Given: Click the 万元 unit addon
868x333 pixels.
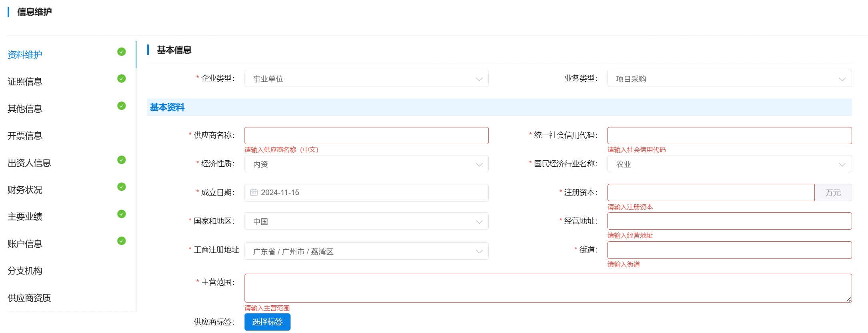Looking at the screenshot, I should coord(833,193).
